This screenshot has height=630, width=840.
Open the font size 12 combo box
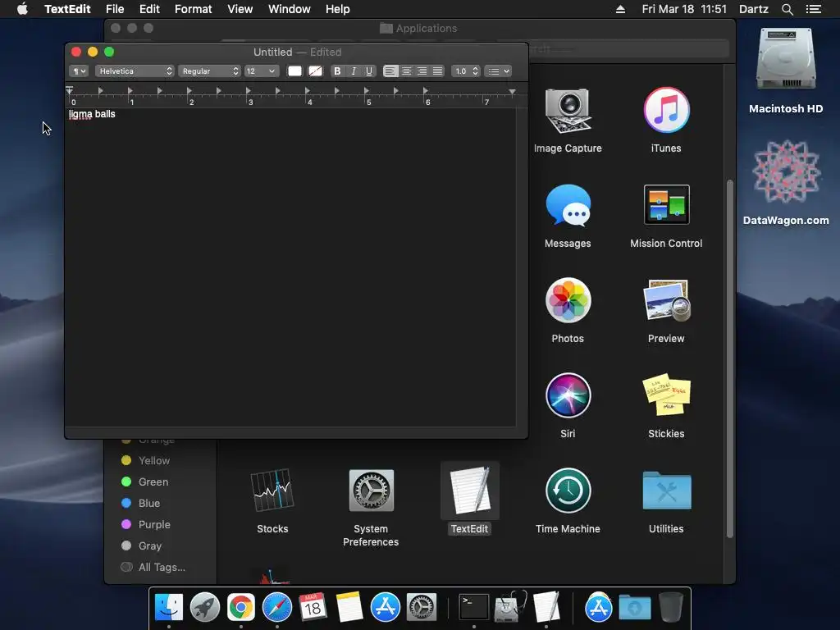point(262,71)
